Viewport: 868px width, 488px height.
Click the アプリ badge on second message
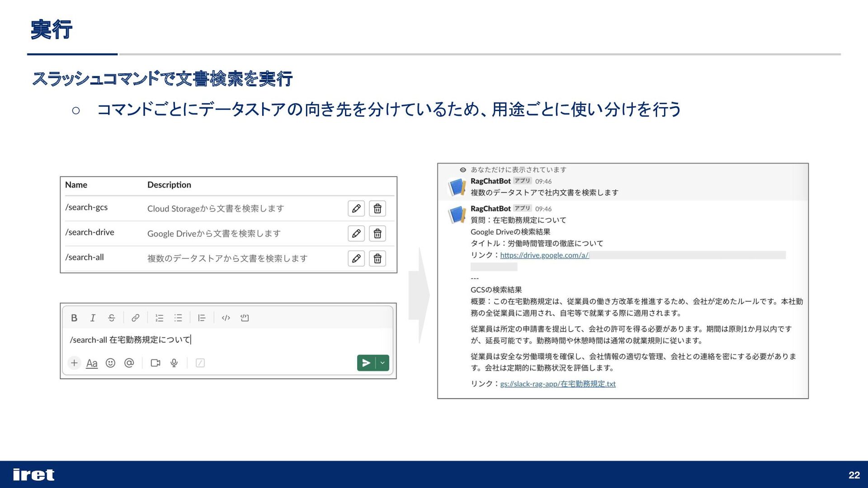pyautogui.click(x=522, y=208)
